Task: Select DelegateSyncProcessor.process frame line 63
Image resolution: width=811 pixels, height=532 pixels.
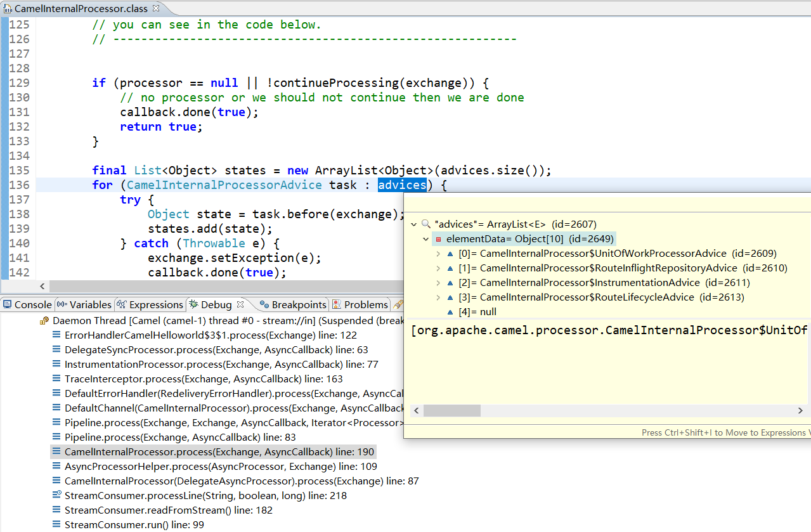Action: [x=216, y=350]
